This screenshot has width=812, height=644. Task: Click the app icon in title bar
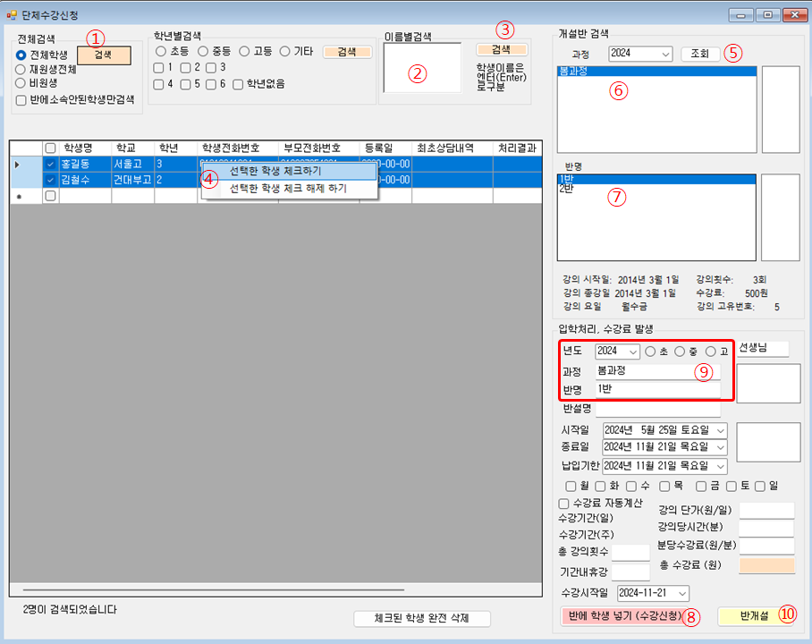(12, 14)
